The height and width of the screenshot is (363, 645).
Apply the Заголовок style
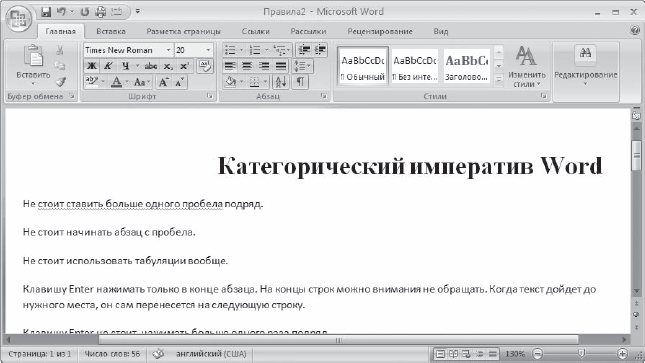(x=466, y=66)
